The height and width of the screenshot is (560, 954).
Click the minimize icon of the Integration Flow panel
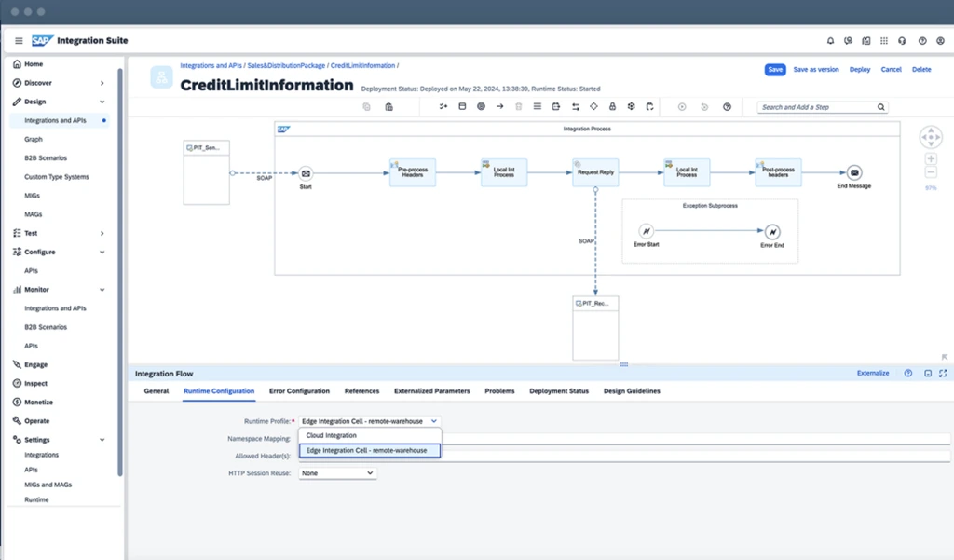click(928, 373)
